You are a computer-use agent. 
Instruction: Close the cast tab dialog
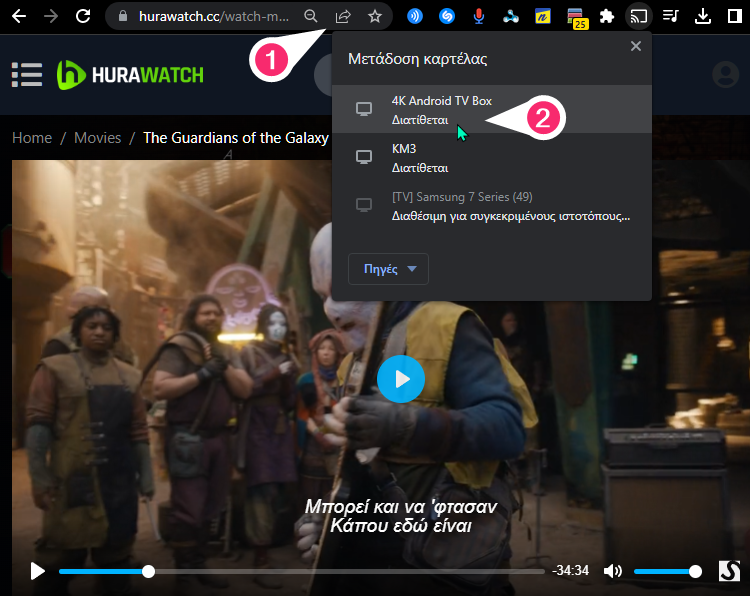[636, 46]
